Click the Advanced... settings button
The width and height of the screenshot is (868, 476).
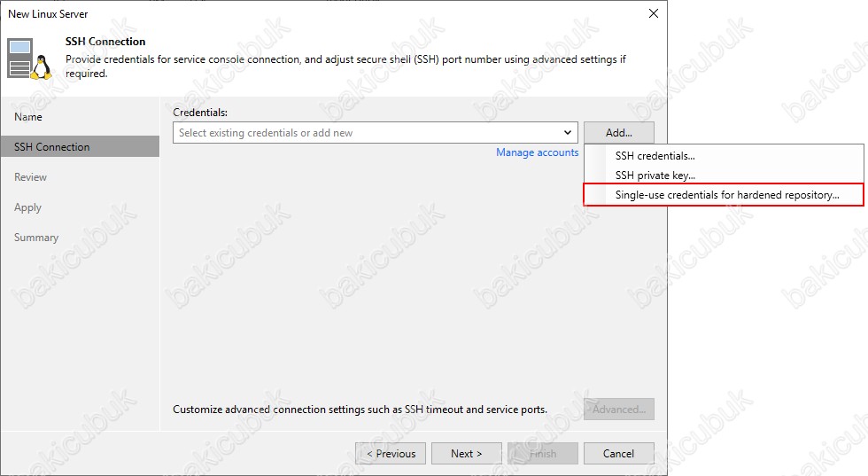[618, 410]
